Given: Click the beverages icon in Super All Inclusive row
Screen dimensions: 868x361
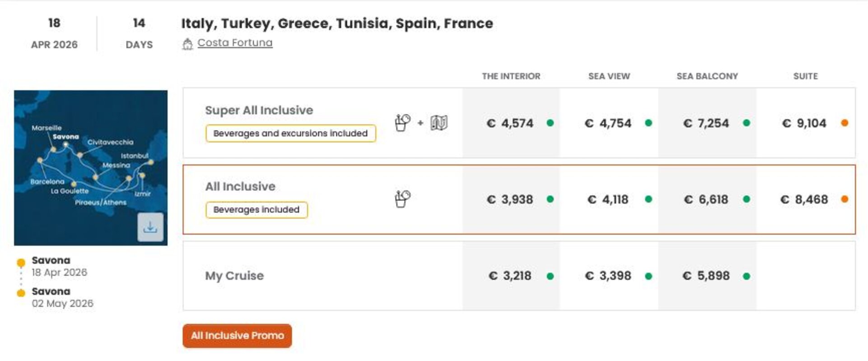Looking at the screenshot, I should (402, 122).
